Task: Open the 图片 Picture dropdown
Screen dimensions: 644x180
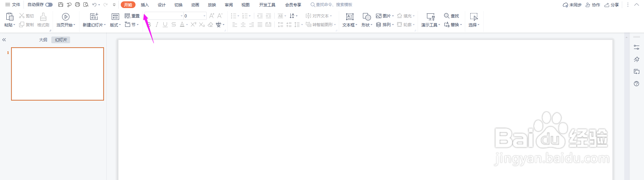Action: pos(385,16)
